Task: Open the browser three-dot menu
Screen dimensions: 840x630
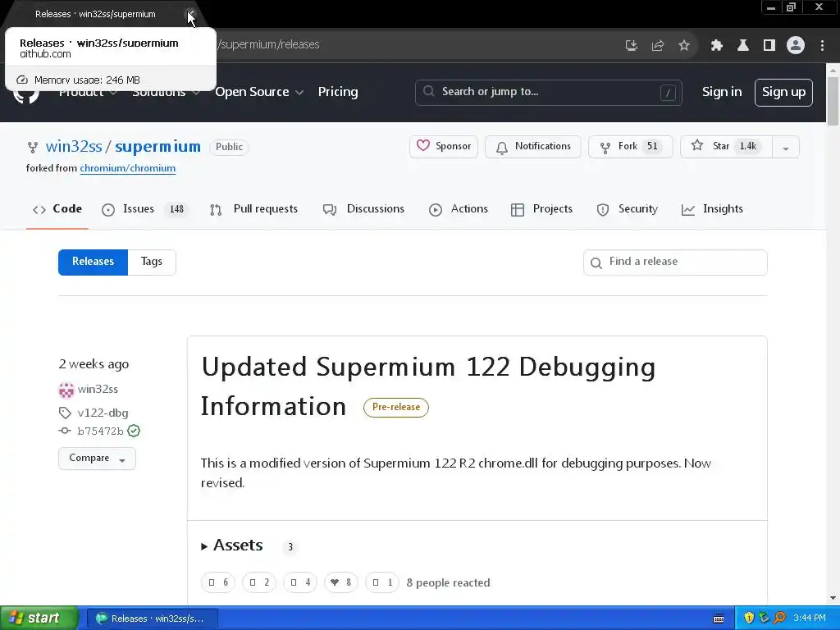Action: 822,46
